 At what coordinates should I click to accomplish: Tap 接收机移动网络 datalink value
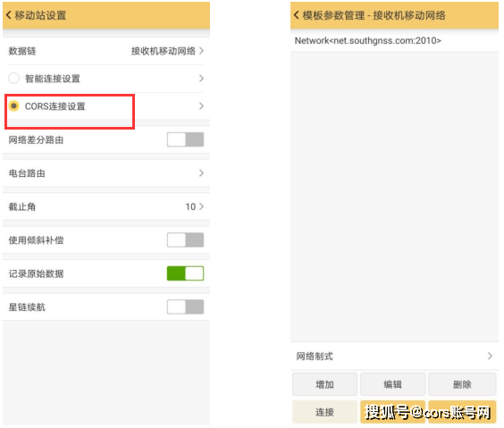tap(164, 51)
